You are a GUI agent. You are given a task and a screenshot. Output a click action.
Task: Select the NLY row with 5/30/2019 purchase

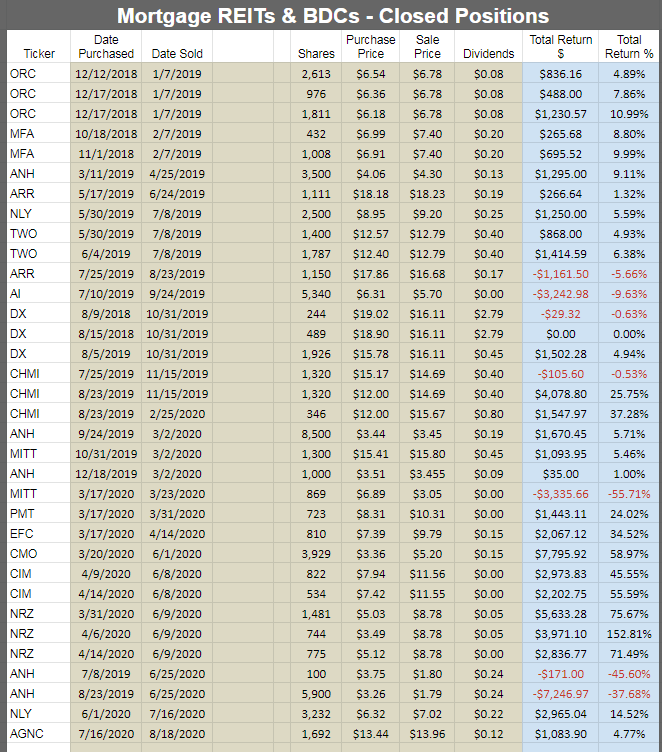click(x=333, y=214)
